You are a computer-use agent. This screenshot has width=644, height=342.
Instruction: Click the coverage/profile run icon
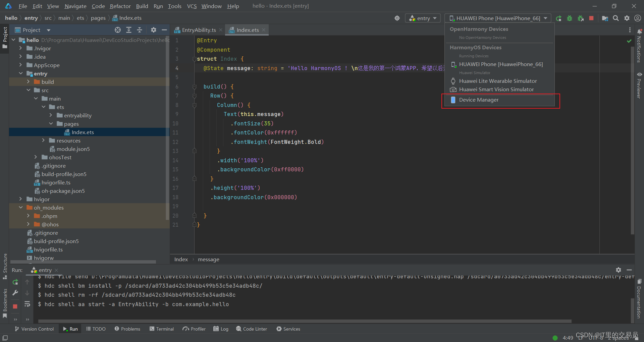pyautogui.click(x=580, y=18)
